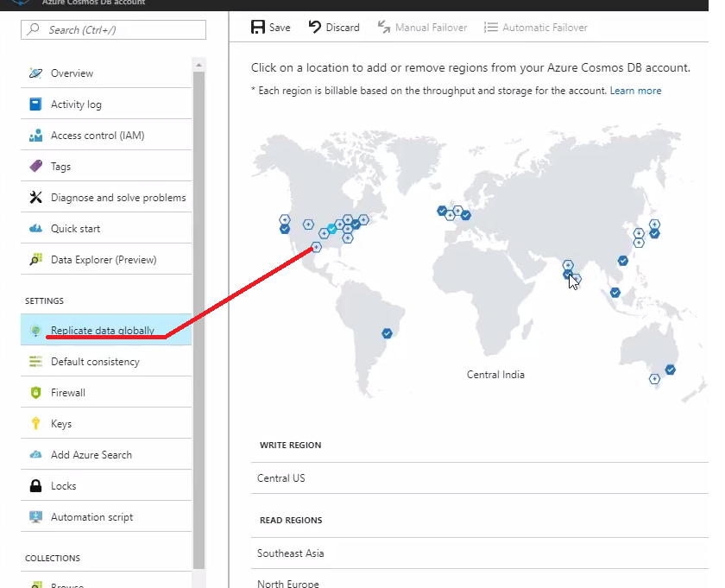Click the Activity log book icon

point(35,104)
